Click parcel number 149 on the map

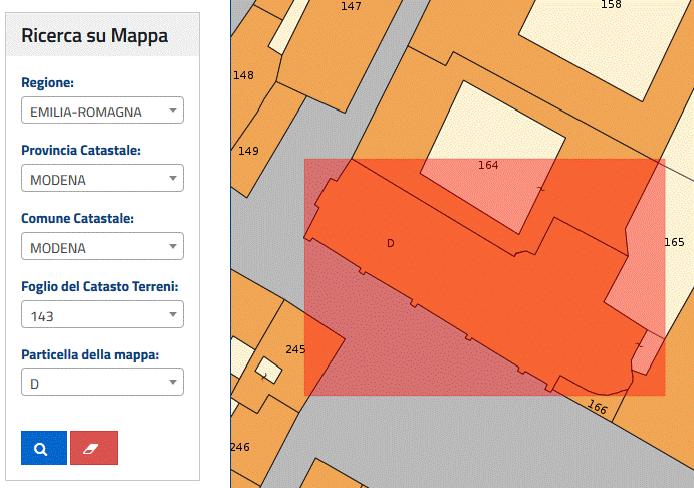(248, 151)
